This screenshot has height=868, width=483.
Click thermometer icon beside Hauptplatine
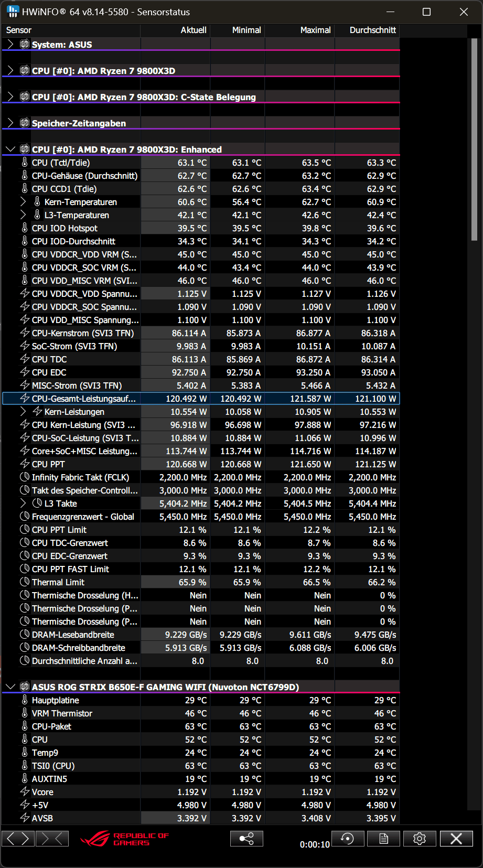click(25, 700)
